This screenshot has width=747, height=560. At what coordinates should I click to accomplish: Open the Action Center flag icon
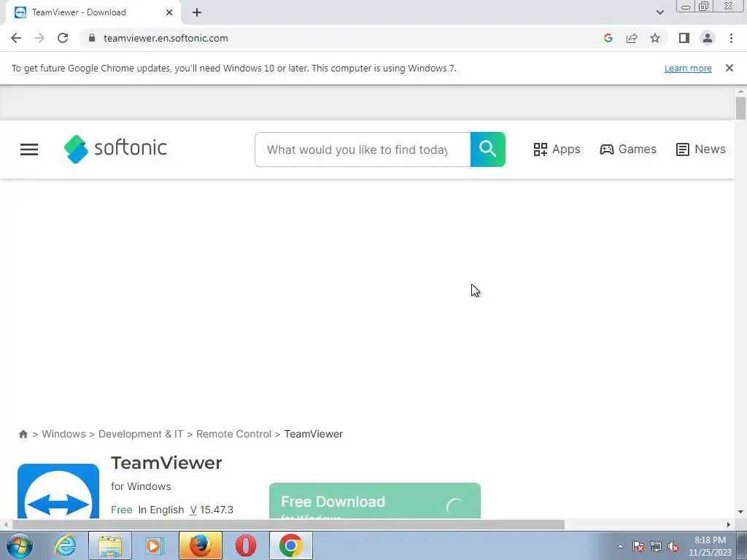(638, 546)
